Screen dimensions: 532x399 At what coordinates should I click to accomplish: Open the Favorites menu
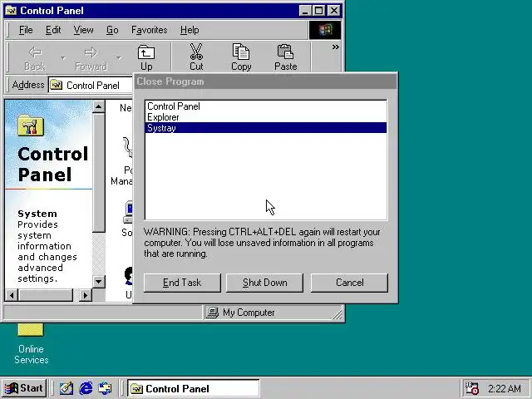[150, 30]
